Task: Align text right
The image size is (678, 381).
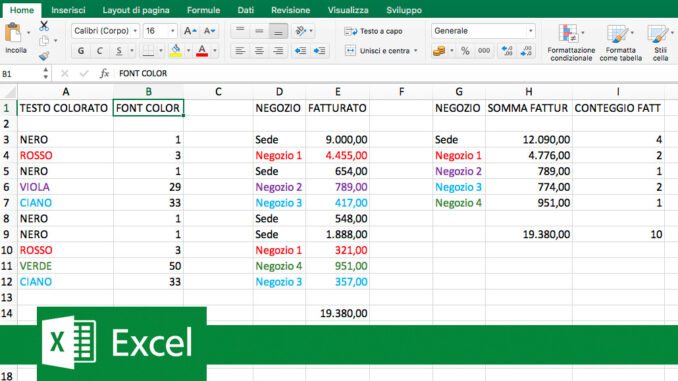Action: 278,51
